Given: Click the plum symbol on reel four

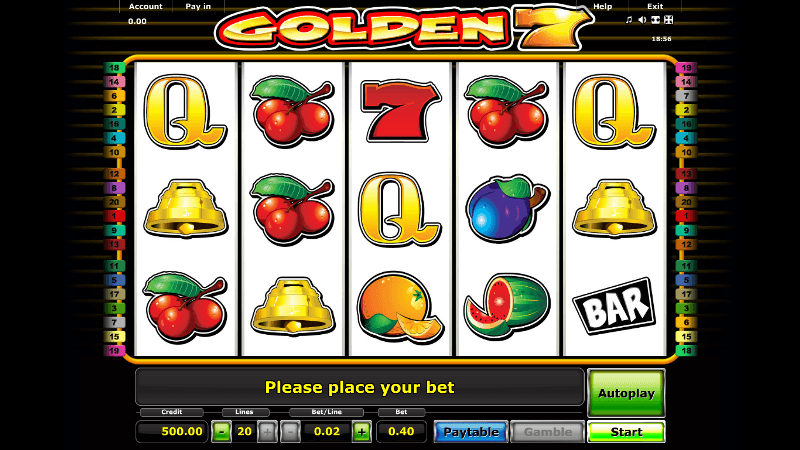Looking at the screenshot, I should pyautogui.click(x=507, y=208).
